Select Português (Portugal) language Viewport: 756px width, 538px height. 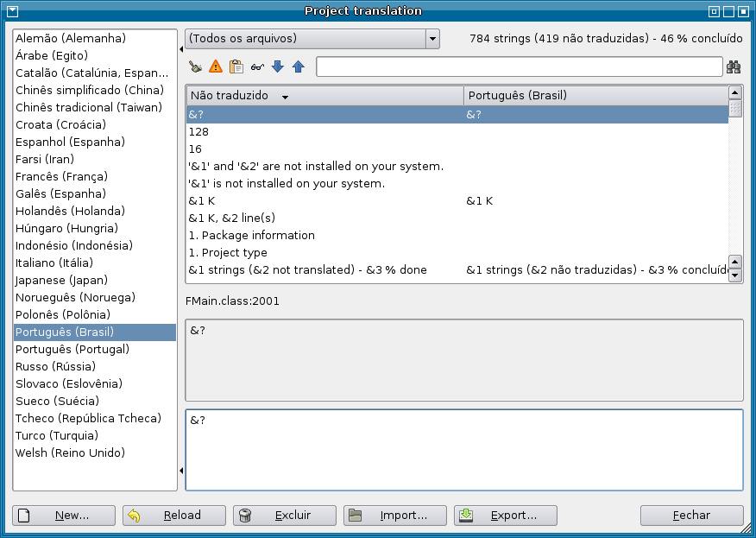click(x=95, y=350)
